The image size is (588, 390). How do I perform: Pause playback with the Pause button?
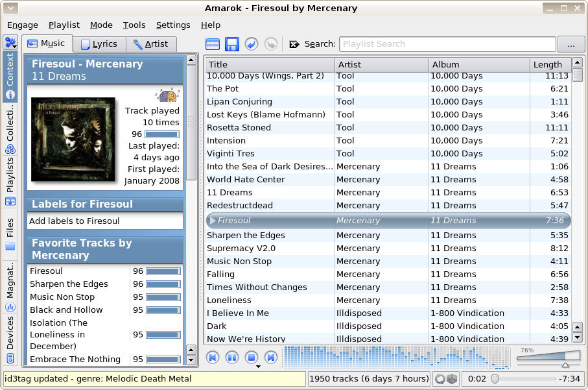pos(232,358)
